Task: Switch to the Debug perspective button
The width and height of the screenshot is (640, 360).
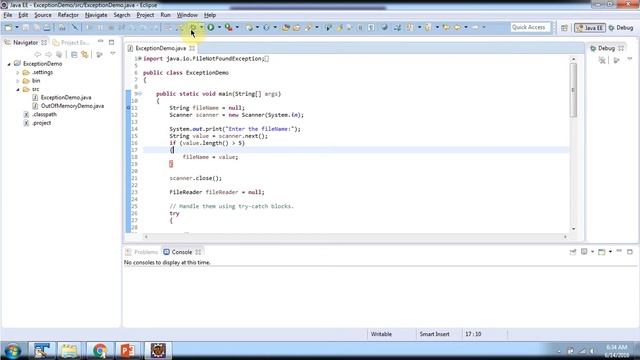Action: [x=621, y=28]
